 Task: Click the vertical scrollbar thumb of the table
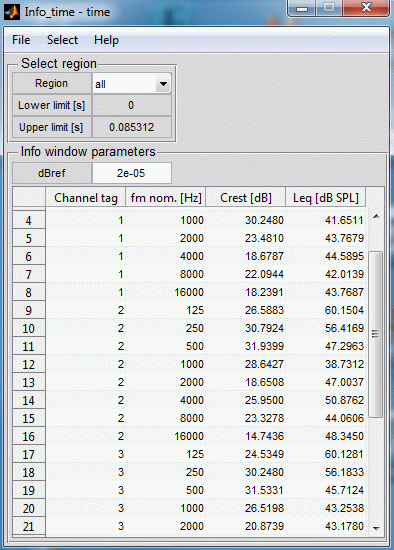376,334
